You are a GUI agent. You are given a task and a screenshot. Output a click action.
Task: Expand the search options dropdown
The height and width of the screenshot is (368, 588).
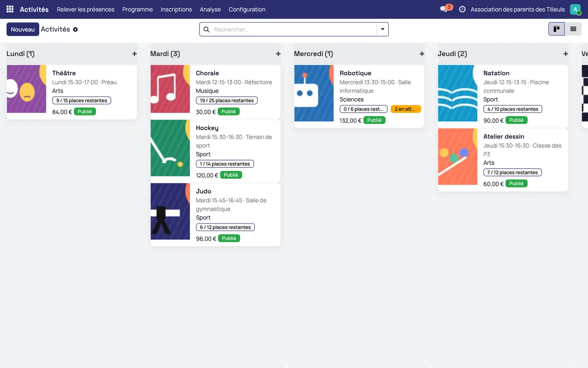(383, 29)
